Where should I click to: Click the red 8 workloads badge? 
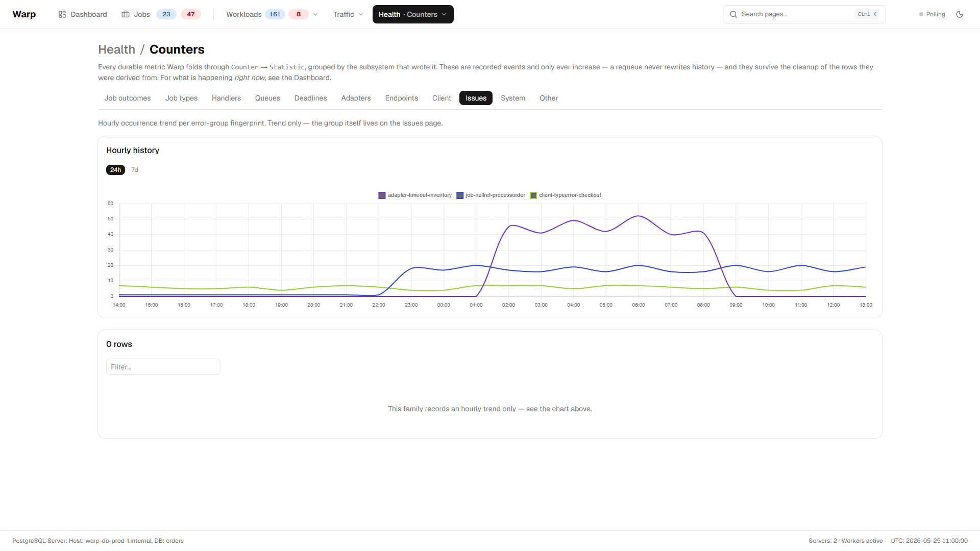click(299, 14)
